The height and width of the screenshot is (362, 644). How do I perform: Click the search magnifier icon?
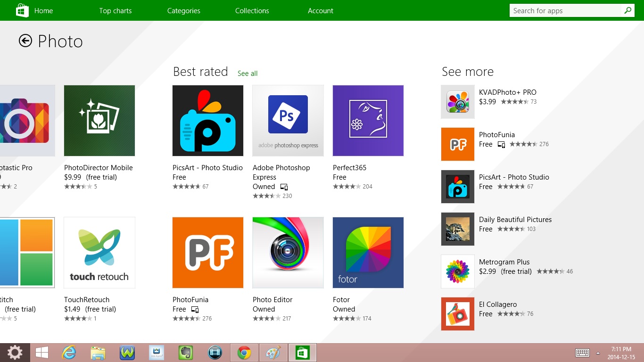(x=627, y=10)
